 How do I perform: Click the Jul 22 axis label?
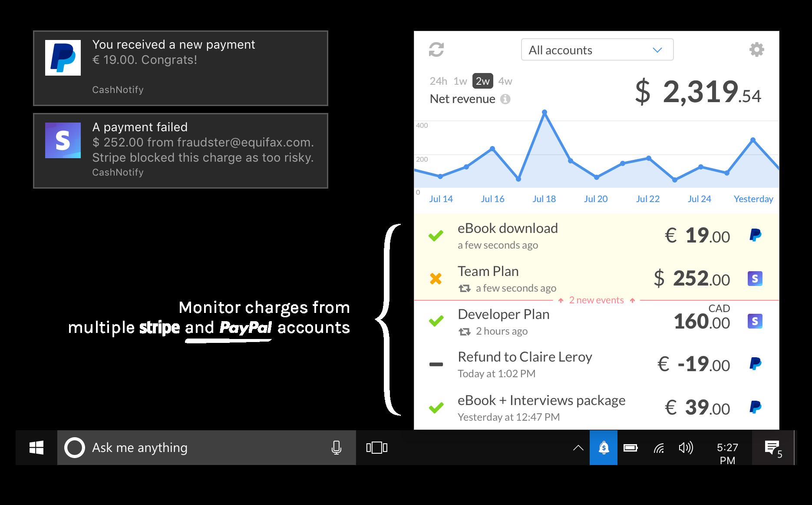[x=648, y=199]
